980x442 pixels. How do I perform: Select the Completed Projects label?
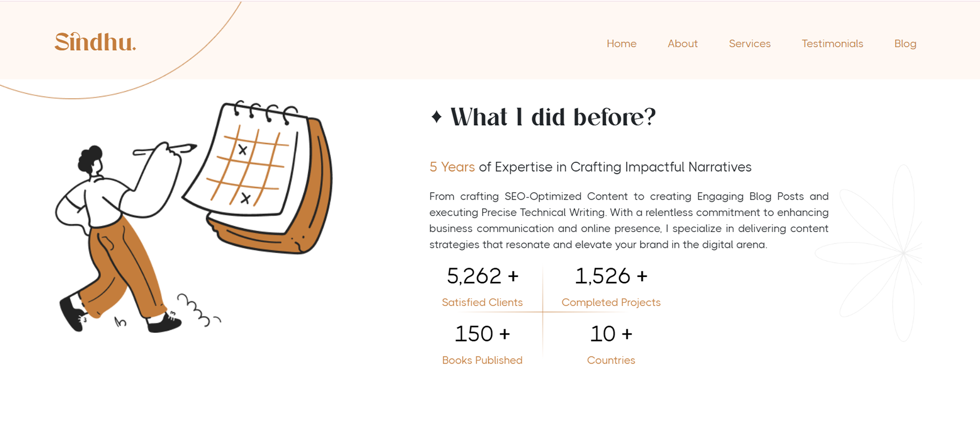click(611, 302)
